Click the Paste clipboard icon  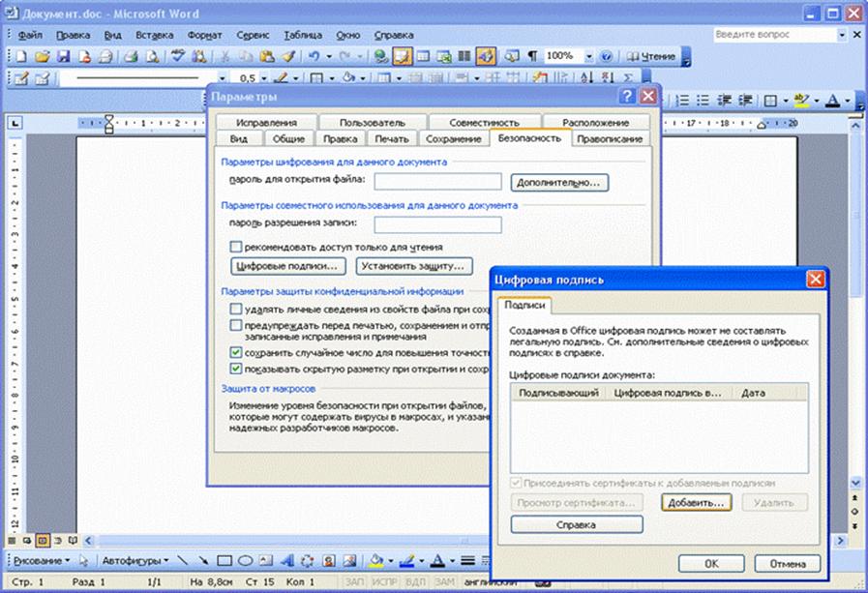coord(267,56)
